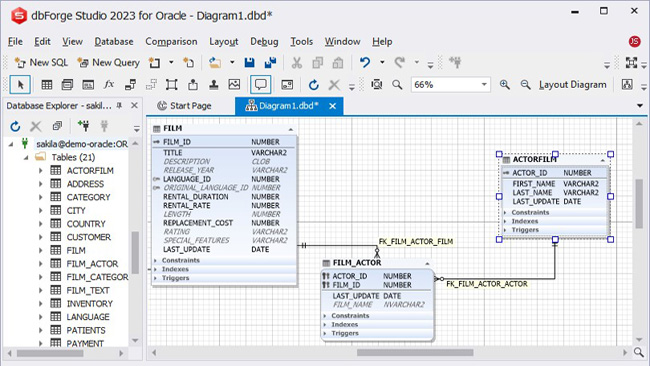650x366 pixels.
Task: Click the New Relation icon
Action: click(x=130, y=85)
